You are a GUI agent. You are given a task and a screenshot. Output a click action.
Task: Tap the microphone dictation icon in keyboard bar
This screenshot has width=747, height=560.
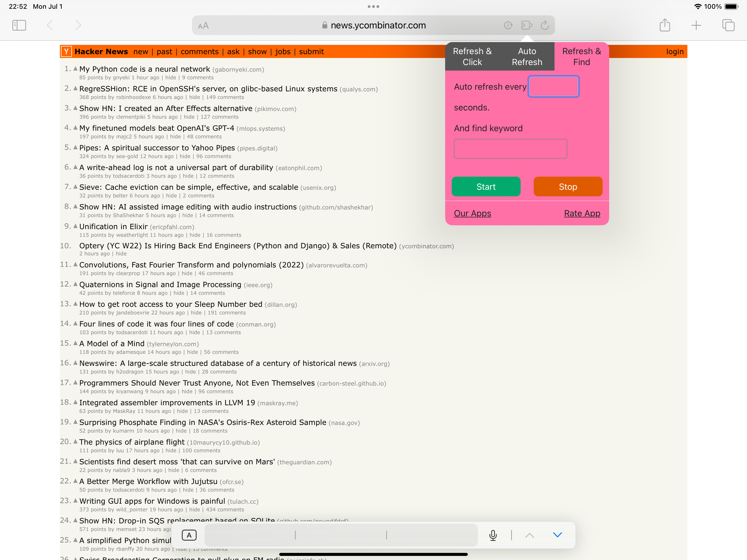(x=493, y=535)
